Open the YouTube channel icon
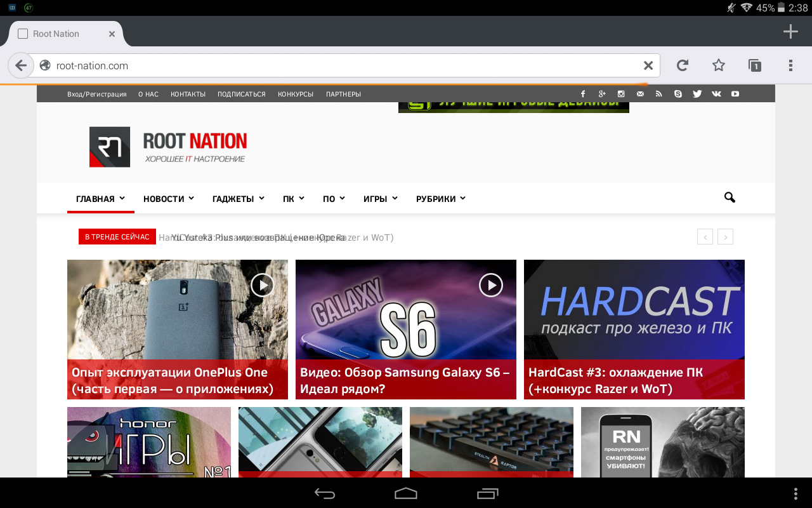The width and height of the screenshot is (812, 508). pos(735,94)
